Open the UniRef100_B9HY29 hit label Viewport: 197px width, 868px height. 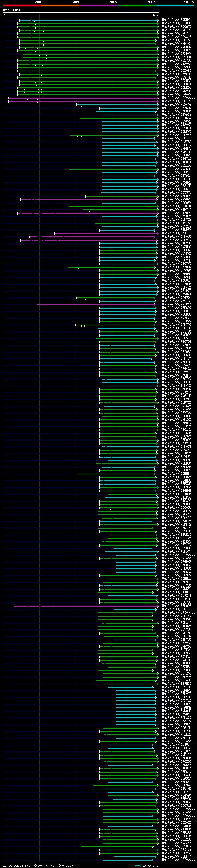pyautogui.click(x=177, y=30)
